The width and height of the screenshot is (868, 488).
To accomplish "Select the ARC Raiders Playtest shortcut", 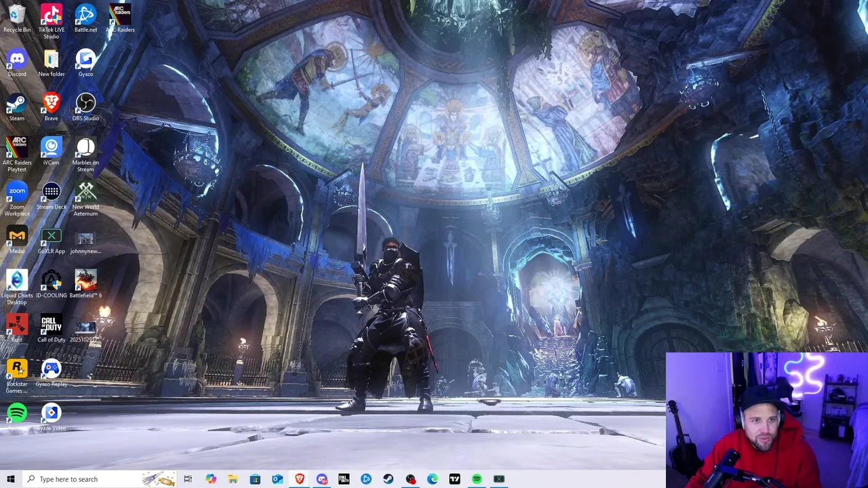I will (x=17, y=154).
